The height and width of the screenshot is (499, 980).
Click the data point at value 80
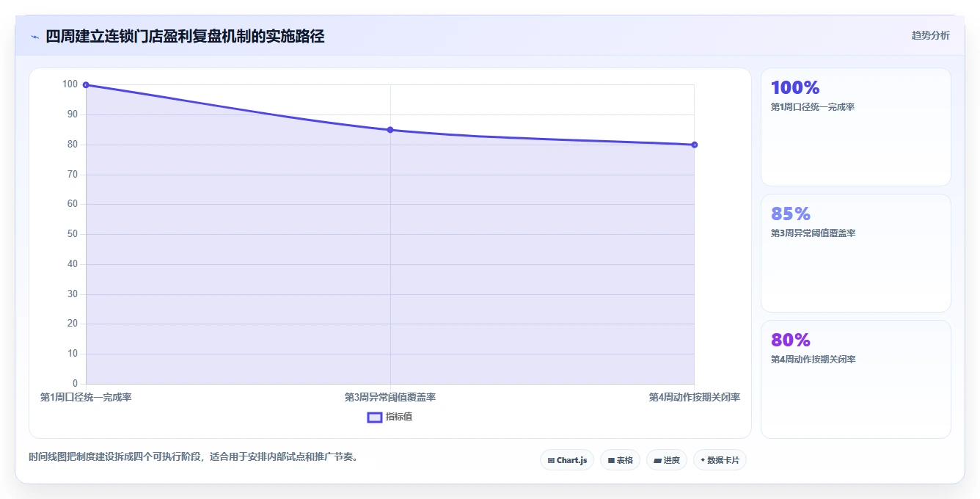pos(694,145)
